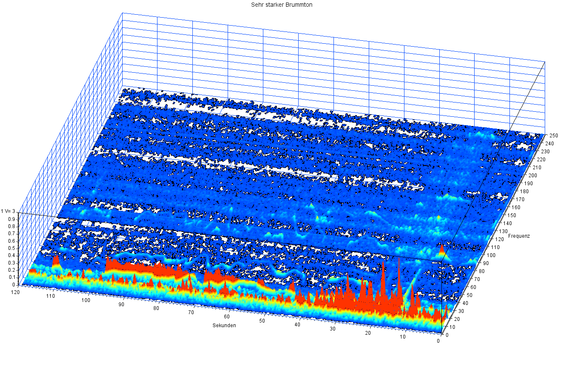Click the '1 V= 3' amplitude label
This screenshot has height=378, width=588.
coord(8,211)
